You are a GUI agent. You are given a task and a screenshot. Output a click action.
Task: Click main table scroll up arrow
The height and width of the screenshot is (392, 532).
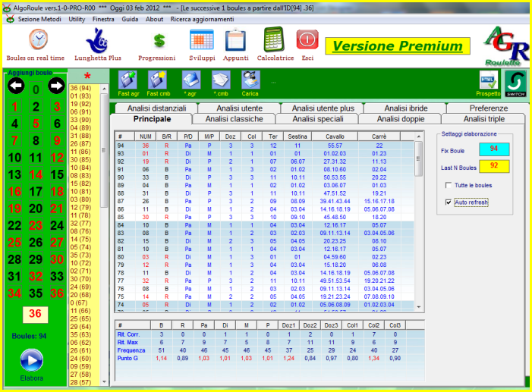(x=419, y=136)
